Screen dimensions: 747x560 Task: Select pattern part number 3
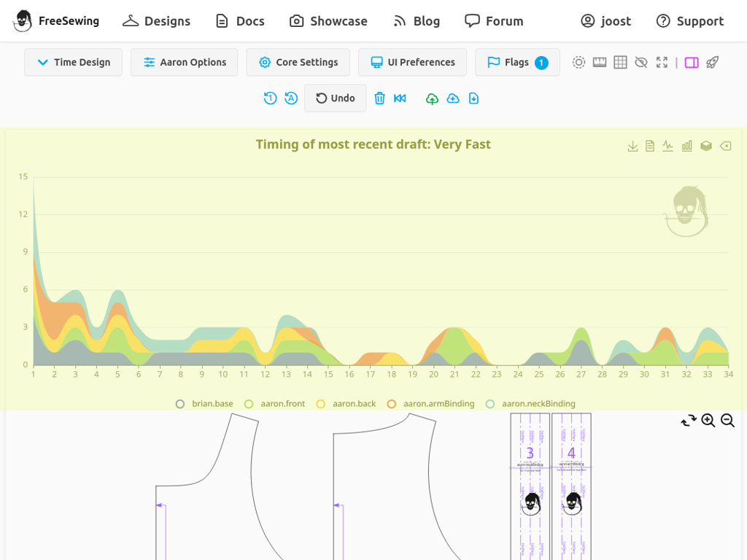(530, 486)
